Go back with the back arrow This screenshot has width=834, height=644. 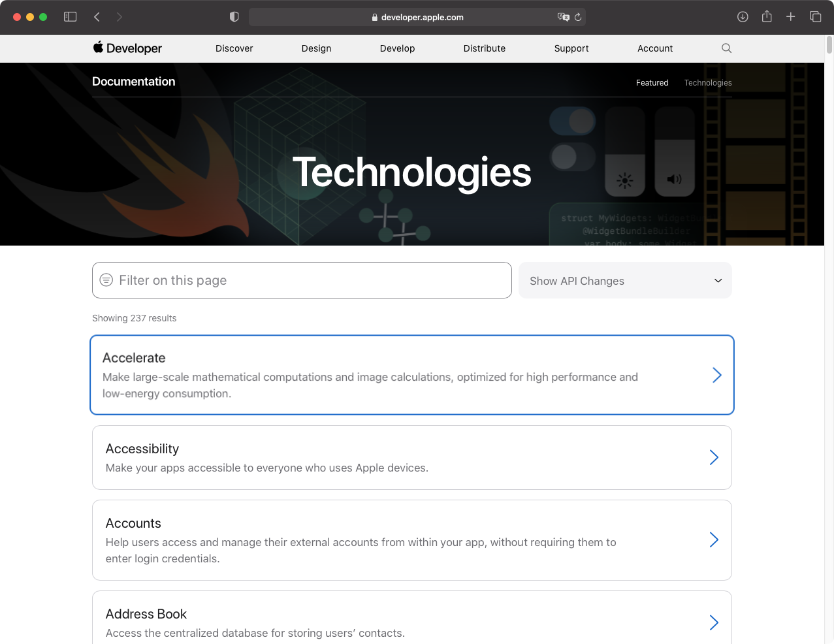97,17
